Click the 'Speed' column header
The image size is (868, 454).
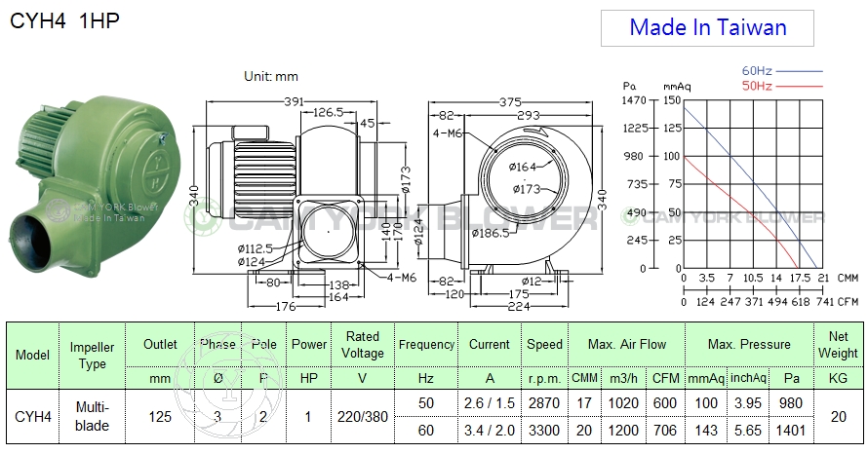(545, 345)
